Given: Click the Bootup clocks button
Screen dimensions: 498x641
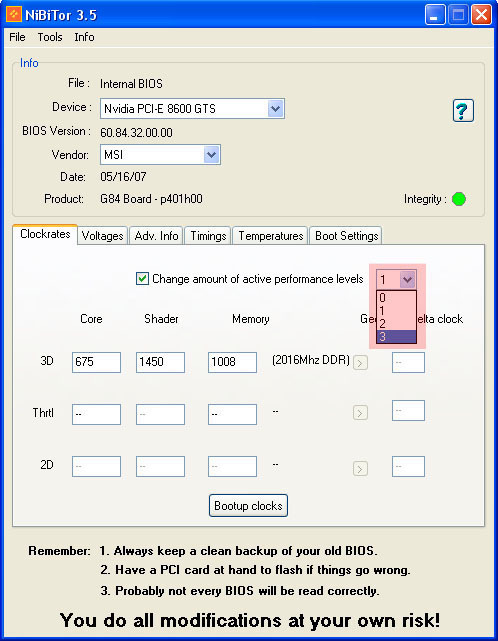Looking at the screenshot, I should (x=248, y=506).
